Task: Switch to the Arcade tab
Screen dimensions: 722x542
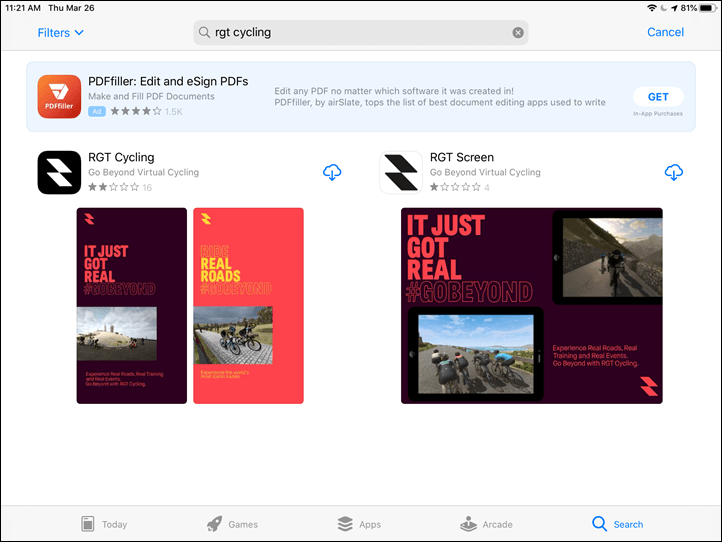Action: pyautogui.click(x=486, y=524)
